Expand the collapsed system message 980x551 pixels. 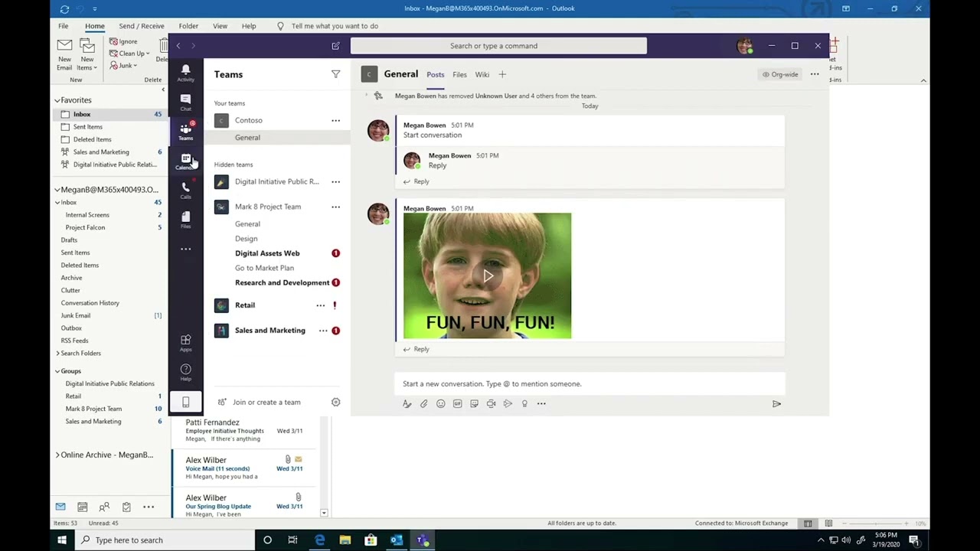(366, 96)
